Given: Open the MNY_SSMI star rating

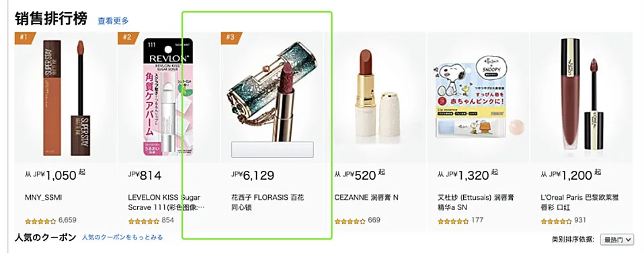Looking at the screenshot, I should 40,221.
